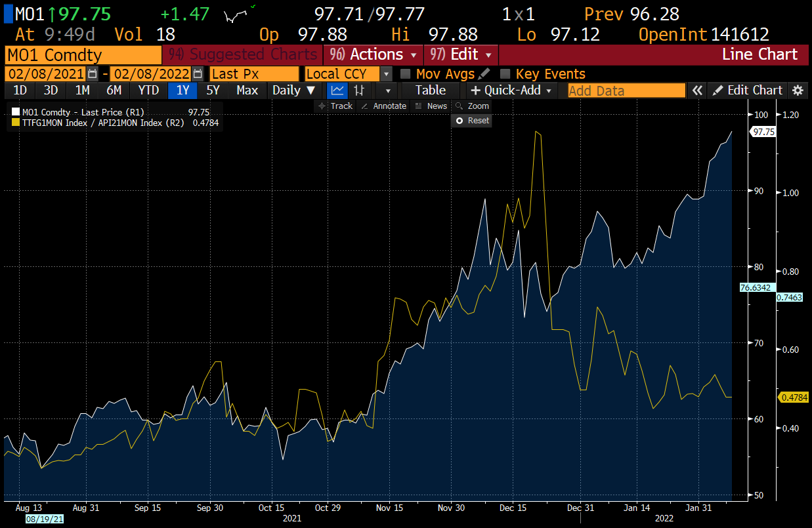Select the 3D time range
The width and height of the screenshot is (812, 528).
pos(51,91)
